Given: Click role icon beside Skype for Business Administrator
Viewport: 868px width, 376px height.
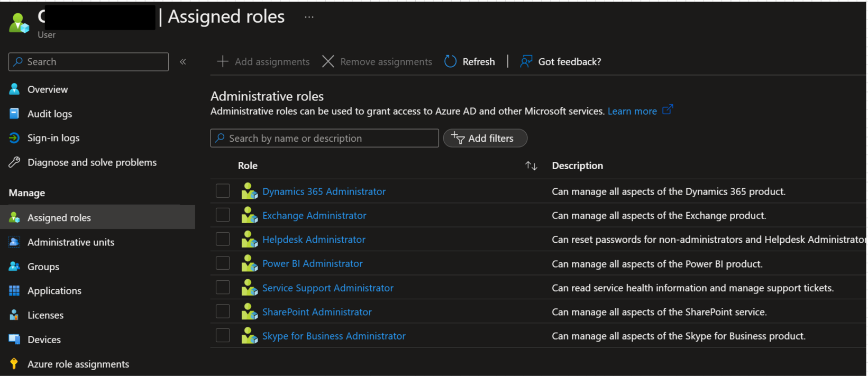Looking at the screenshot, I should pos(249,335).
